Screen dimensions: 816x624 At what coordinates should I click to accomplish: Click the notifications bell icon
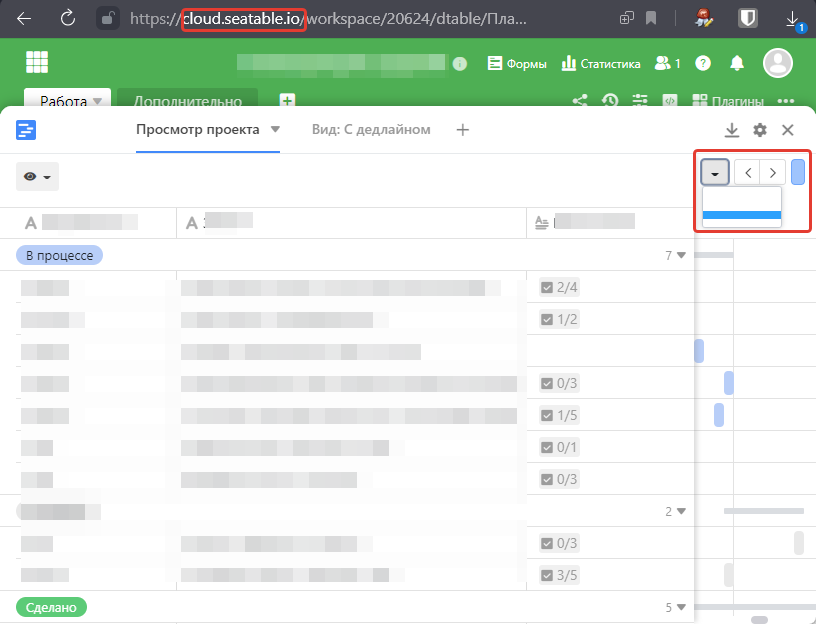pos(737,63)
